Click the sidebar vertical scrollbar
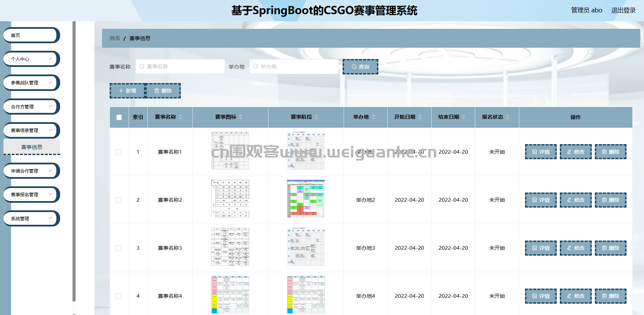The height and width of the screenshot is (315, 644). point(74,161)
